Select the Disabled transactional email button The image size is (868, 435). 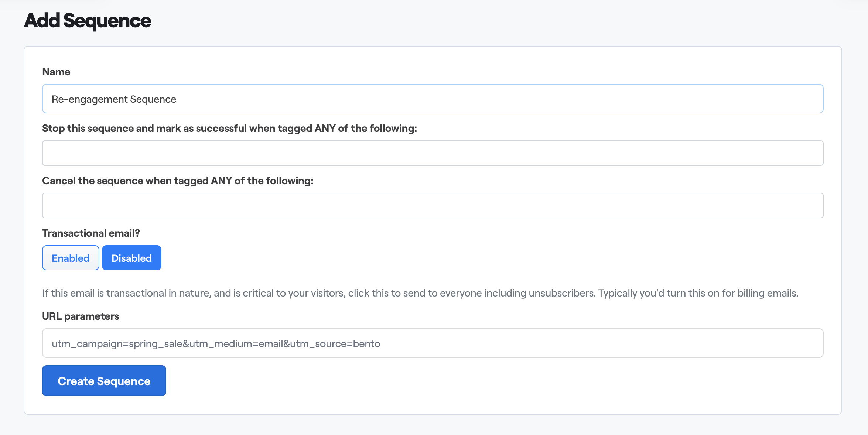[x=131, y=258]
